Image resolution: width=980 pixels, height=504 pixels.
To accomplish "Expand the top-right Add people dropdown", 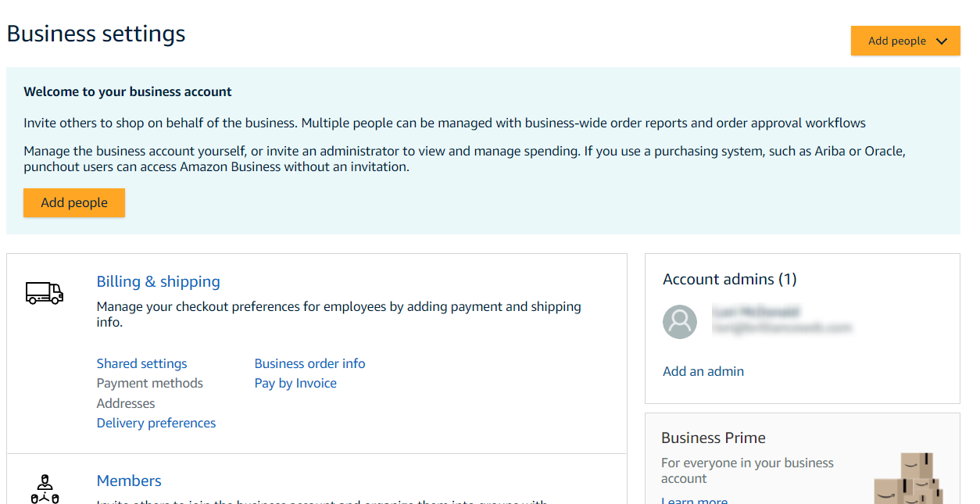I will click(x=905, y=41).
